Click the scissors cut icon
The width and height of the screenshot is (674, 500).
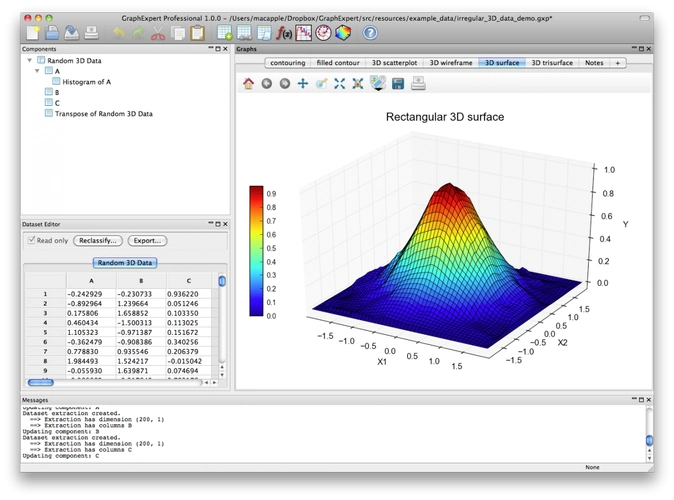pos(158,33)
